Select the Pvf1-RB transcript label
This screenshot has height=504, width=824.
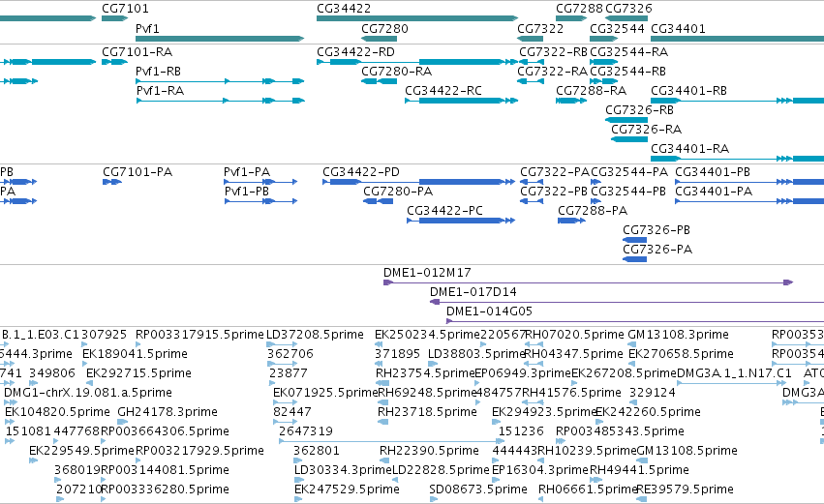click(158, 72)
